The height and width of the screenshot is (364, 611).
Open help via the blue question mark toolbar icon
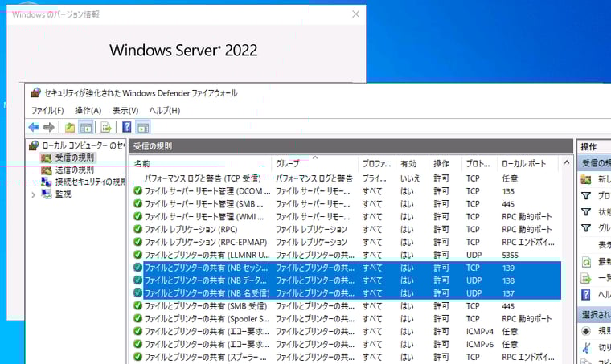click(127, 127)
